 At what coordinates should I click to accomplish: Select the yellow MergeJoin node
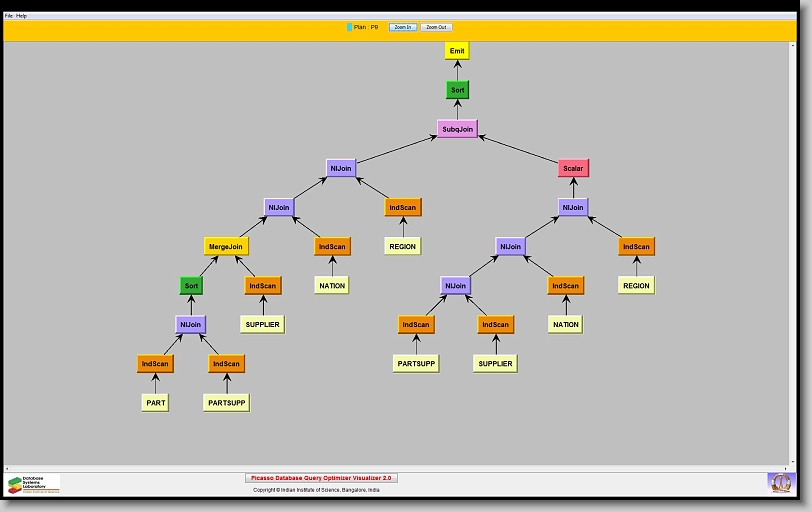[x=226, y=246]
